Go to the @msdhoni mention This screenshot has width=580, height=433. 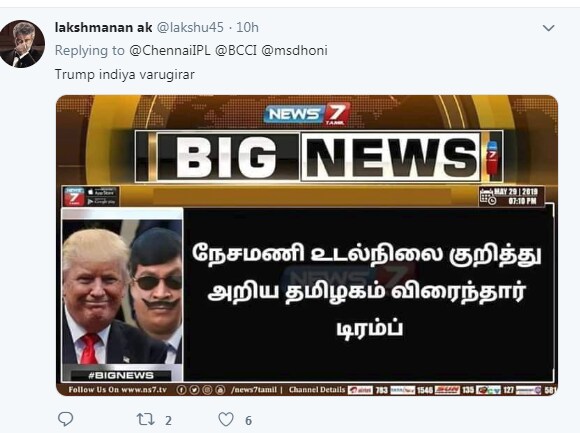pyautogui.click(x=294, y=51)
